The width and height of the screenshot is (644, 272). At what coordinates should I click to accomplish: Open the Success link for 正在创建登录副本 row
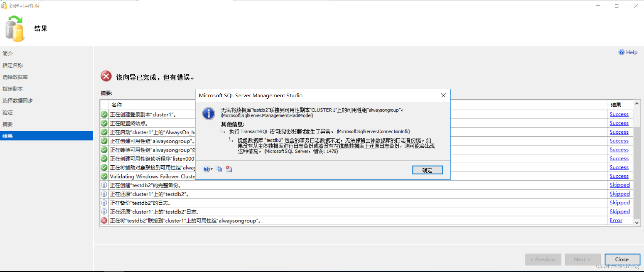pyautogui.click(x=619, y=114)
